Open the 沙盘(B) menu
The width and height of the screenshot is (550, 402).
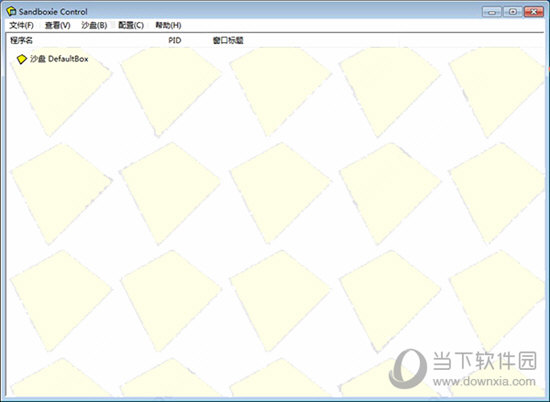coord(94,25)
